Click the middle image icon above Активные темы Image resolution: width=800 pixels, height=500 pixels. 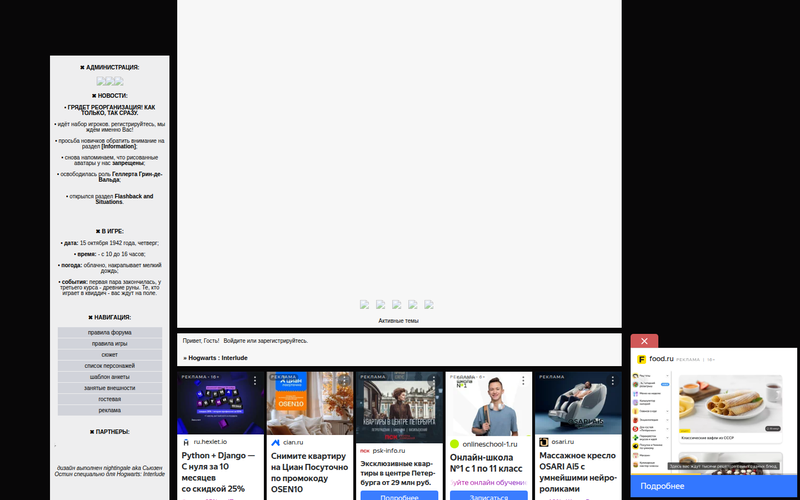397,305
